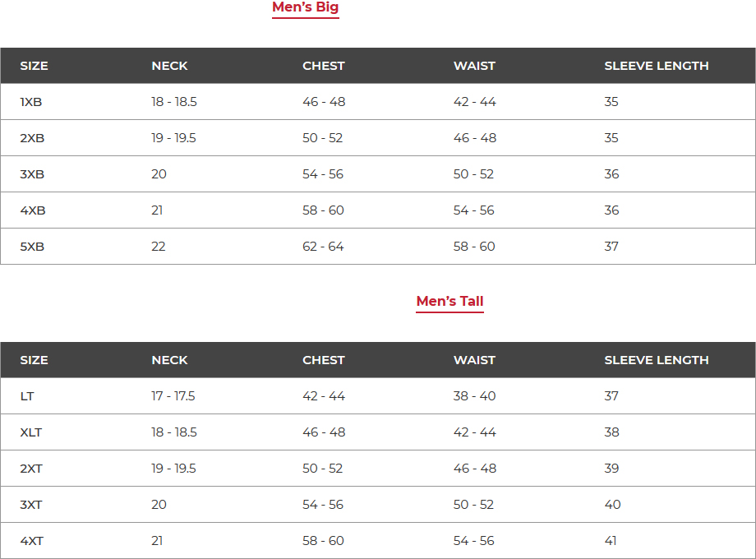This screenshot has width=756, height=559.
Task: Click the LT waist value 38 - 40
Action: (x=474, y=396)
